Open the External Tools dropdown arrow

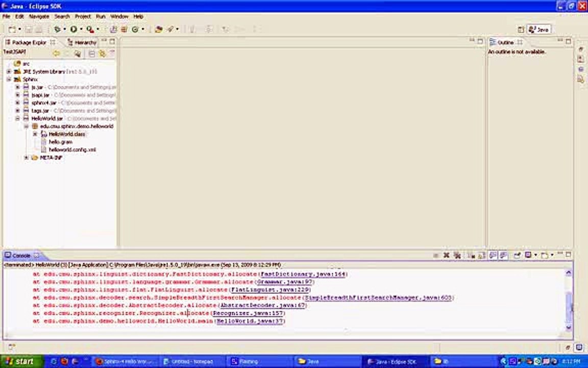(x=98, y=29)
